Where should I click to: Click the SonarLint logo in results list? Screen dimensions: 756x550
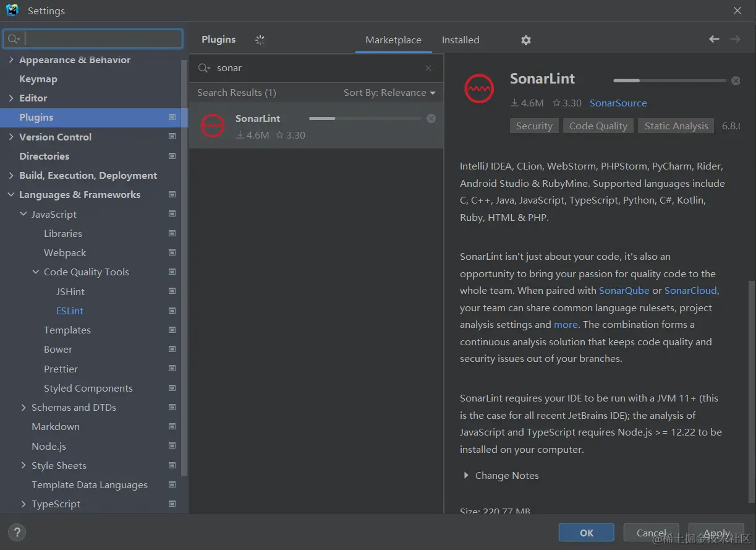213,126
